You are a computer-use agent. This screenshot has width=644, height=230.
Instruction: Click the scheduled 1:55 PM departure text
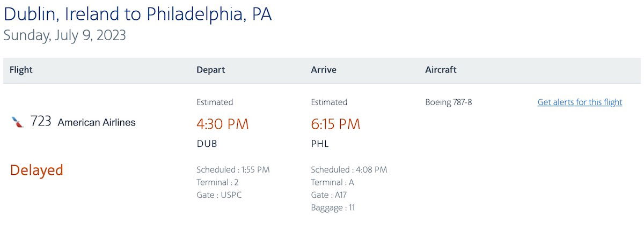tap(233, 169)
